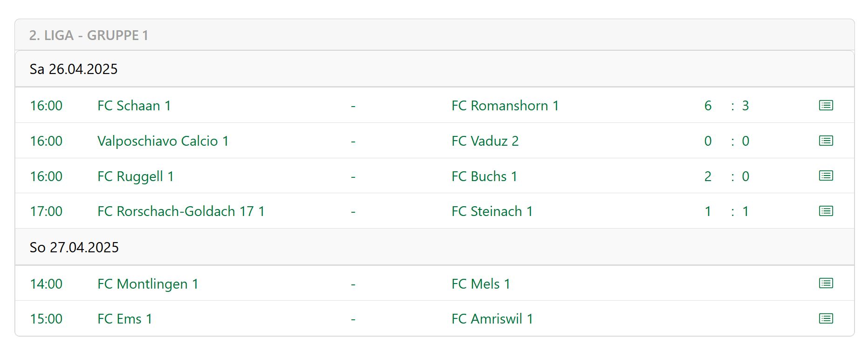Open FC Mels 1 team page
This screenshot has width=868, height=351.
[x=481, y=284]
